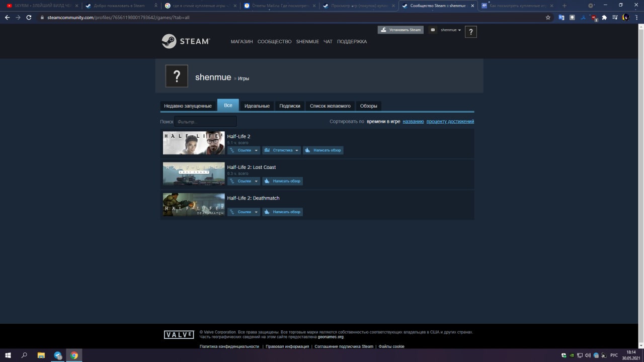Click Chrome icon on taskbar
This screenshot has height=362, width=644.
[74, 355]
